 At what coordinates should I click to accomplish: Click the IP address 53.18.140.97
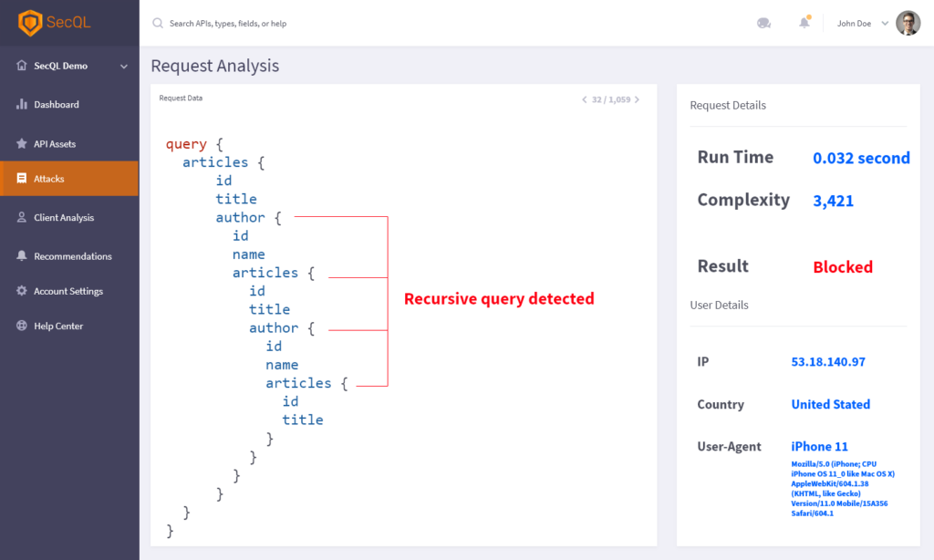click(828, 362)
